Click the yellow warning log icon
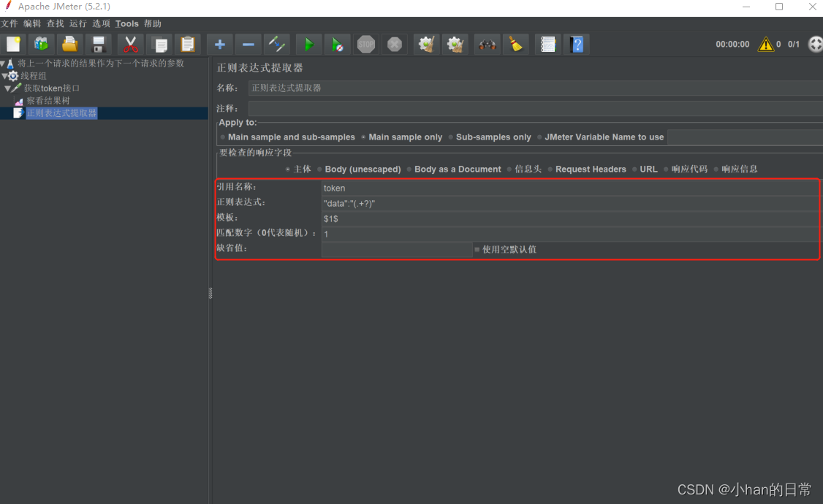Viewport: 823px width, 504px height. [x=765, y=45]
